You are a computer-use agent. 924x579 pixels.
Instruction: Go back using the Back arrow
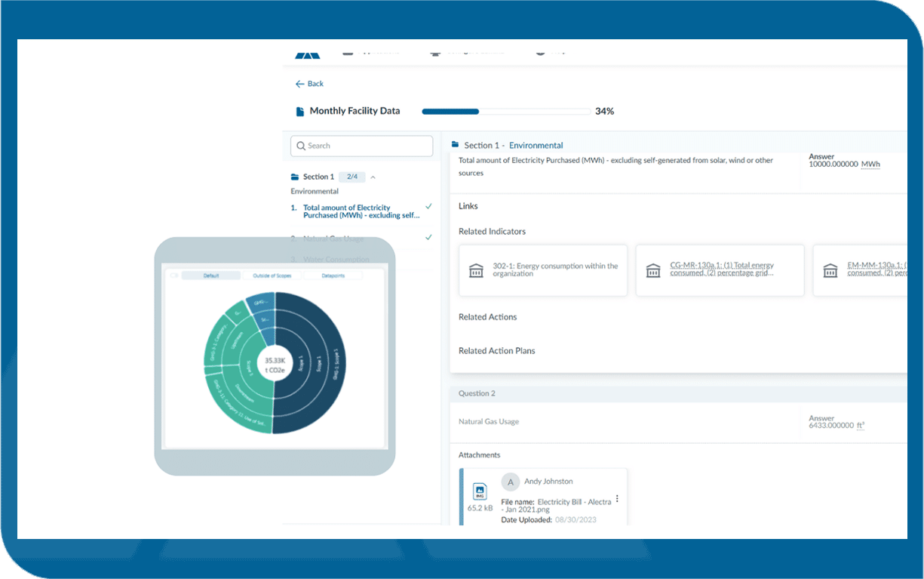point(309,84)
